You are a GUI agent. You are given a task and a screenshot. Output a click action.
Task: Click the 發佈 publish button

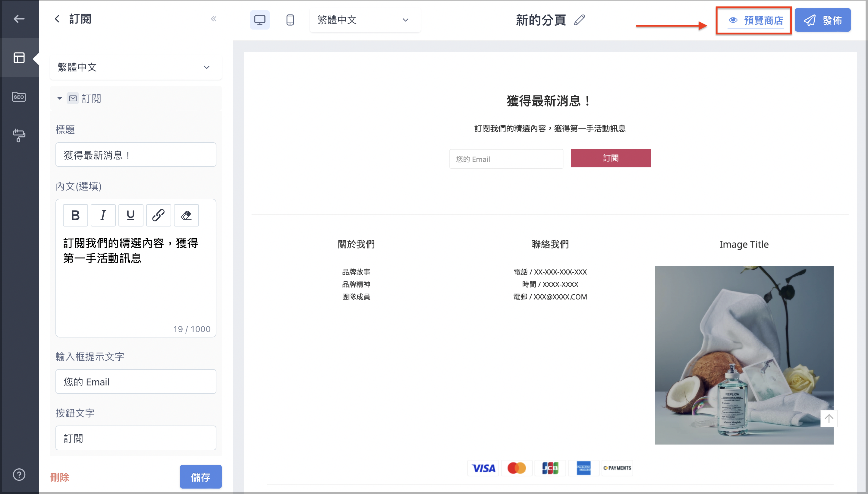click(x=822, y=20)
